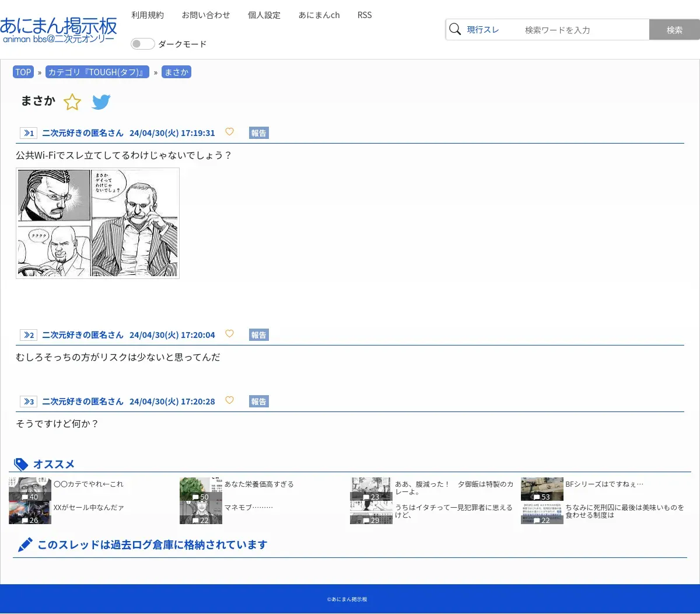Click the search magnifier icon
Screen dimensions: 700x614
click(456, 29)
